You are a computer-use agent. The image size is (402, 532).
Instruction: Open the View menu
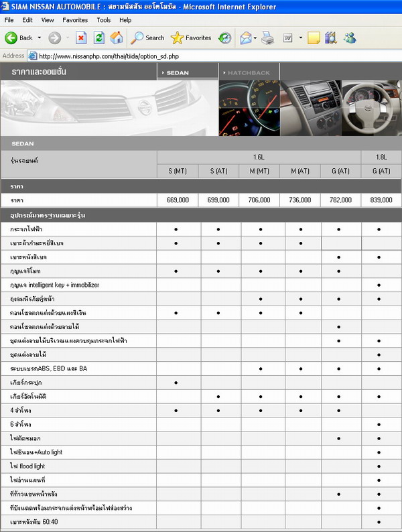pyautogui.click(x=48, y=20)
